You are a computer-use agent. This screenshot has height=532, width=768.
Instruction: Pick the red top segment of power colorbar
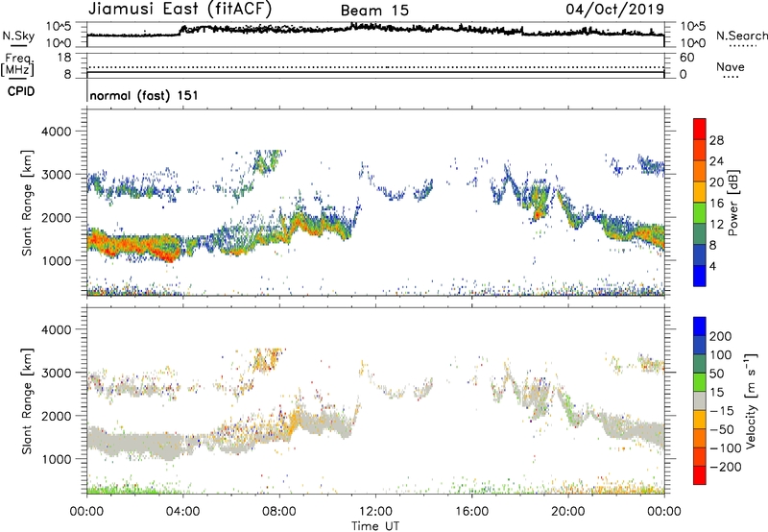coord(700,130)
